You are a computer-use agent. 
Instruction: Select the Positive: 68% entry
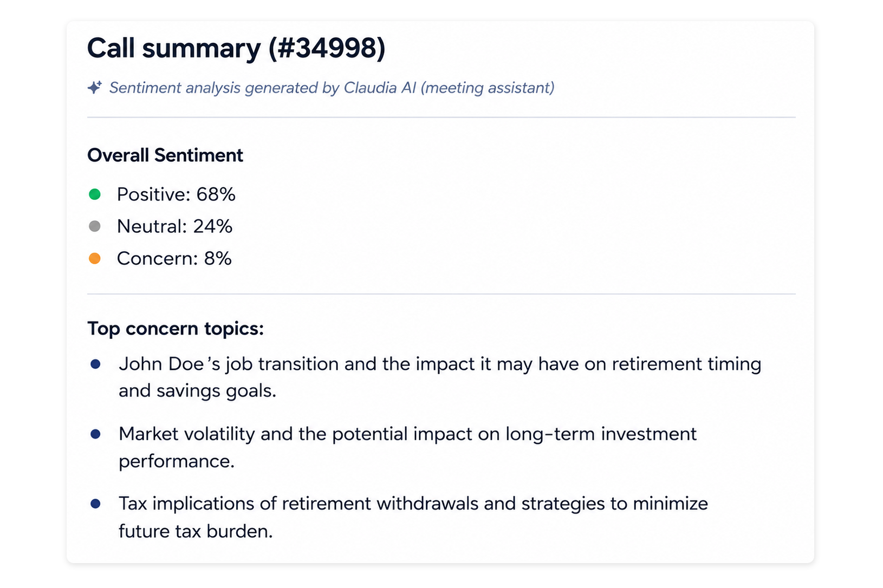tap(176, 194)
